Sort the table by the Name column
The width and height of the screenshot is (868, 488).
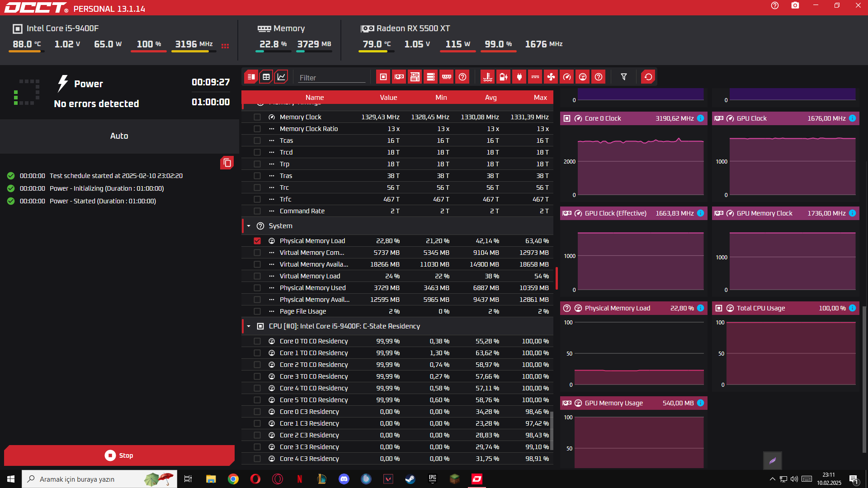pos(314,98)
